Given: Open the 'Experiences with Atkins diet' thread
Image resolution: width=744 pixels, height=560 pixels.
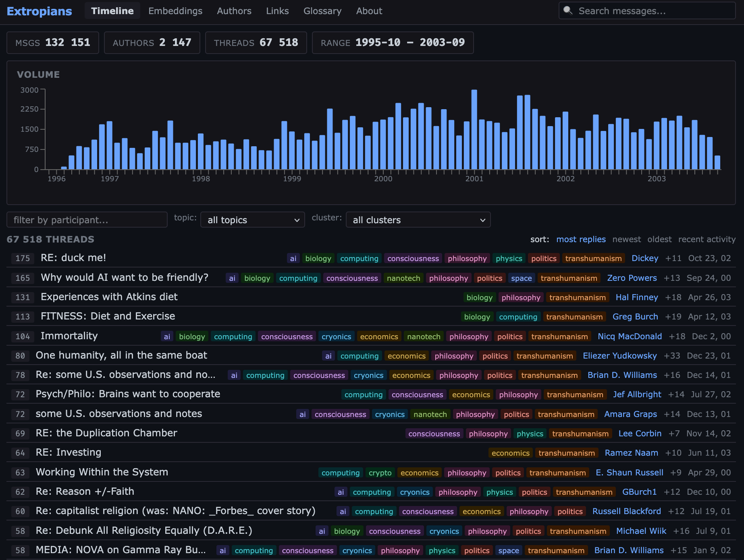Looking at the screenshot, I should (109, 297).
